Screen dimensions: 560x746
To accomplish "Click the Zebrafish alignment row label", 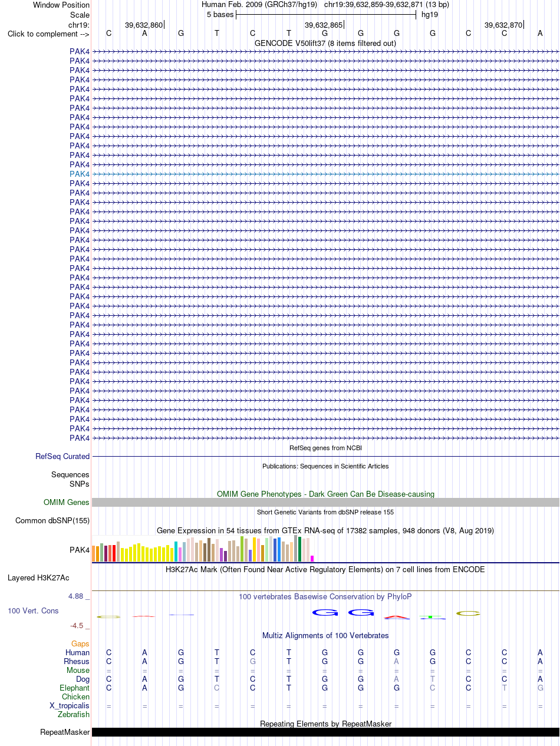I will pyautogui.click(x=74, y=714).
